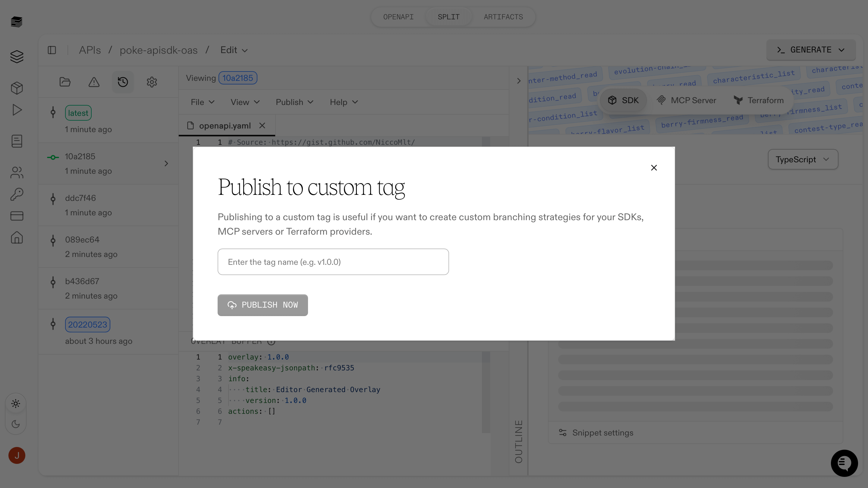Switch to light theme sun toggle

coord(16,403)
